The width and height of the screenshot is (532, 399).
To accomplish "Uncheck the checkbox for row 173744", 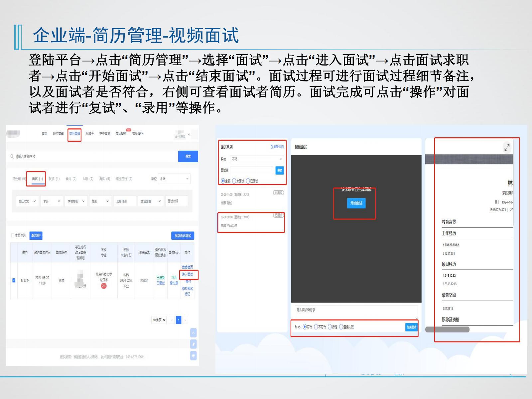I will pyautogui.click(x=14, y=280).
